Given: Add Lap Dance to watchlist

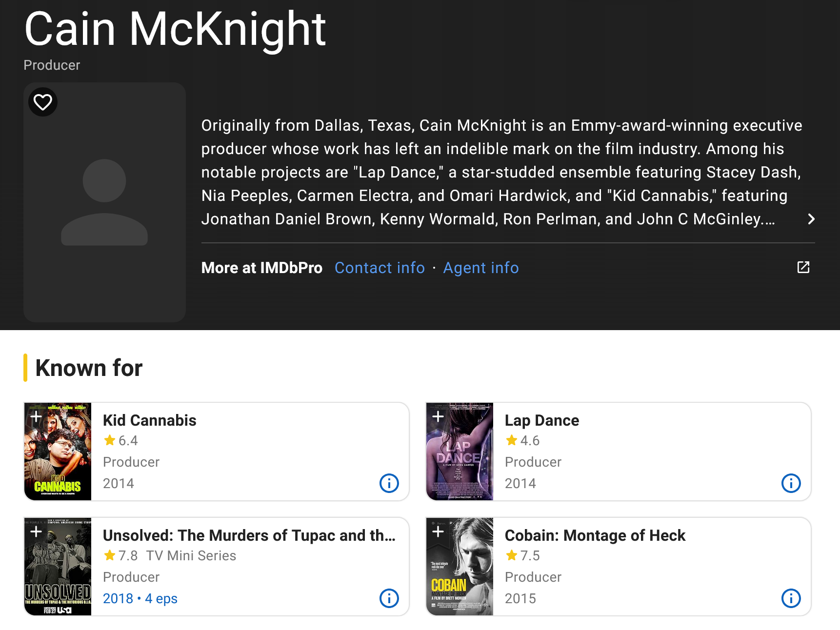Looking at the screenshot, I should pyautogui.click(x=438, y=416).
